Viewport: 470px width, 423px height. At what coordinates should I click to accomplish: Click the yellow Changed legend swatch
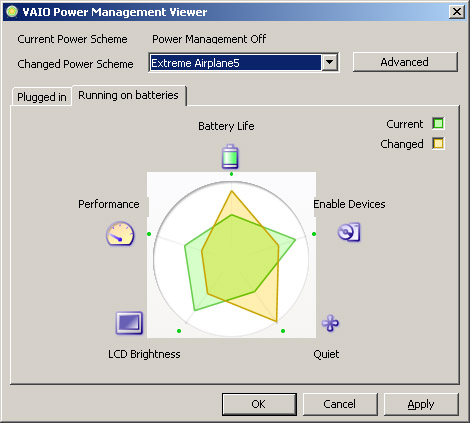[438, 144]
